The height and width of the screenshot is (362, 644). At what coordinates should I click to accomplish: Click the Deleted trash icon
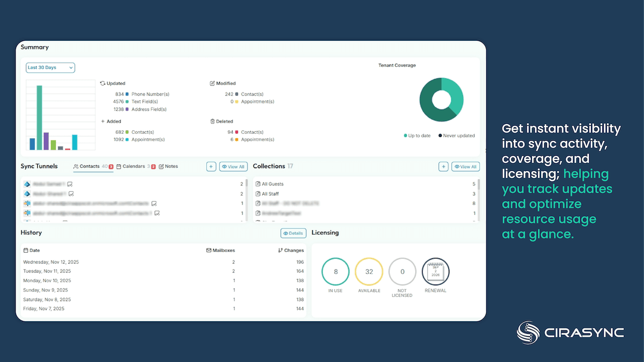pos(212,121)
